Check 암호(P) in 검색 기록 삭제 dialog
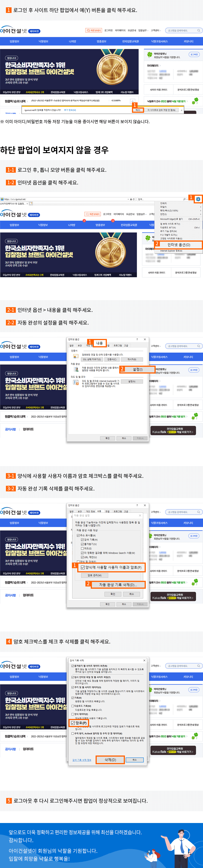 pyautogui.click(x=73, y=723)
